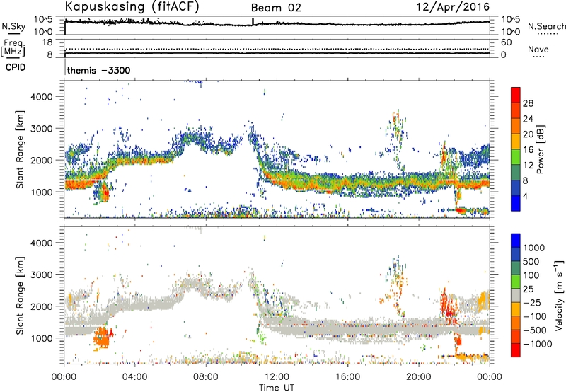The image size is (566, 392).
Task: Click the '500' velocity colorbar value
Action: click(531, 261)
